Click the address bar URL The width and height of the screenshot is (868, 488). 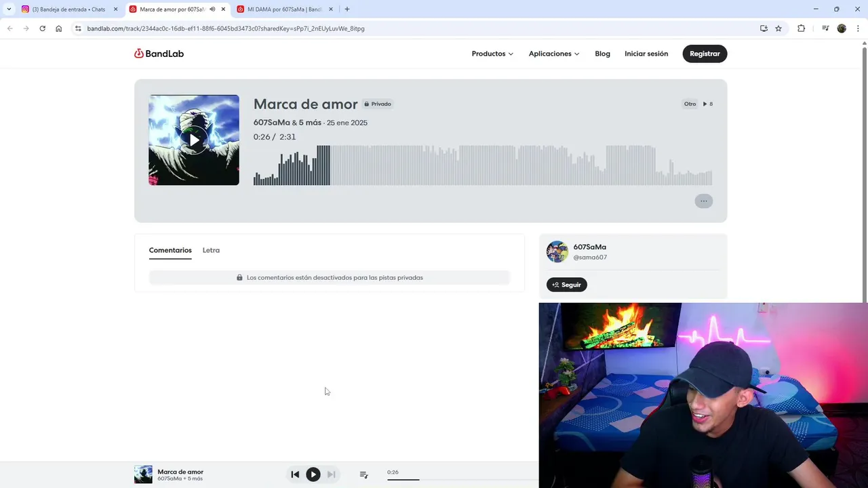[x=226, y=28]
